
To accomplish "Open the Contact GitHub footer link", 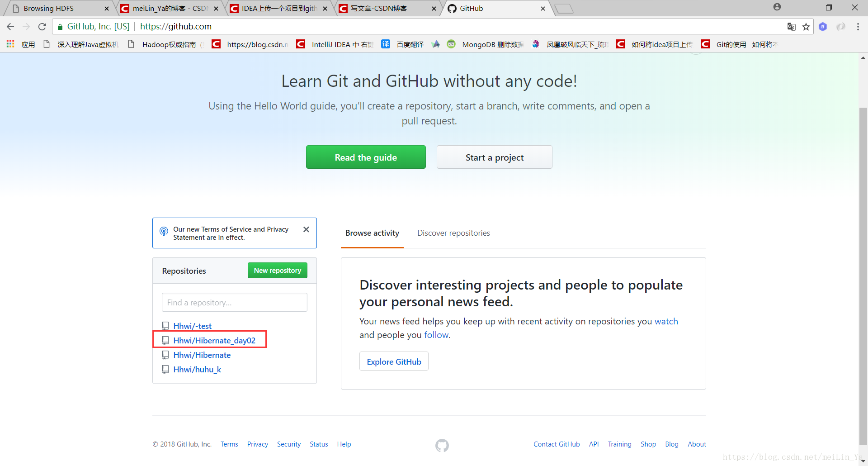I will tap(557, 444).
